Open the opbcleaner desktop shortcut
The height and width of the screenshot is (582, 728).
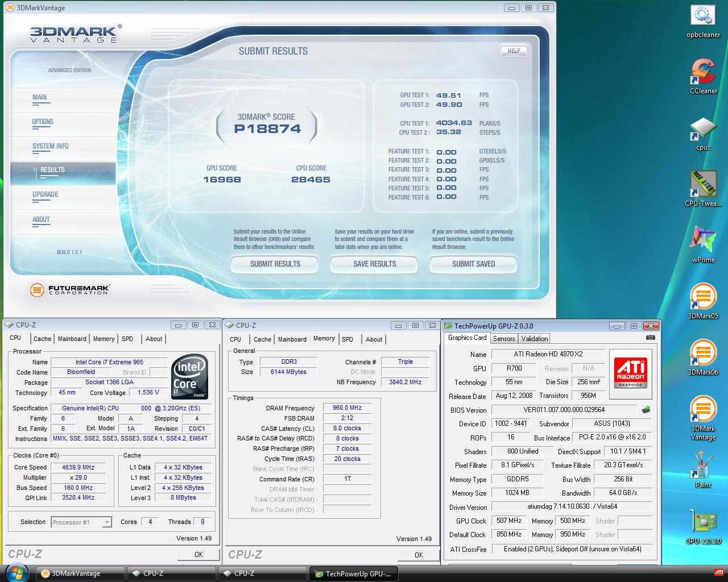[703, 22]
